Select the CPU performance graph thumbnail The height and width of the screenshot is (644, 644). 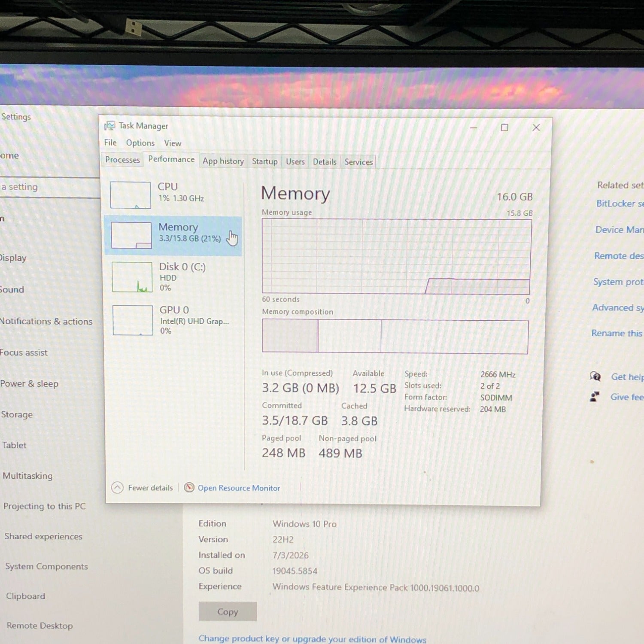[131, 195]
